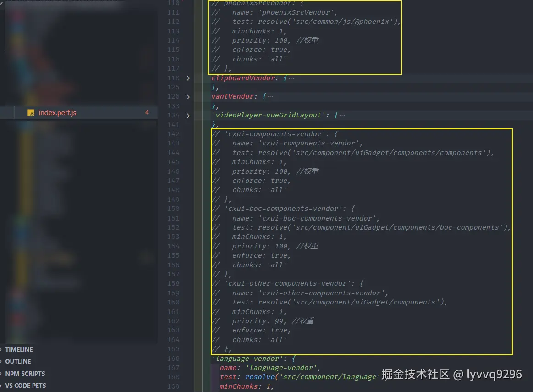The width and height of the screenshot is (533, 392).
Task: Click the commented 'cxui-components-vendor' key line
Action: pyautogui.click(x=275, y=134)
